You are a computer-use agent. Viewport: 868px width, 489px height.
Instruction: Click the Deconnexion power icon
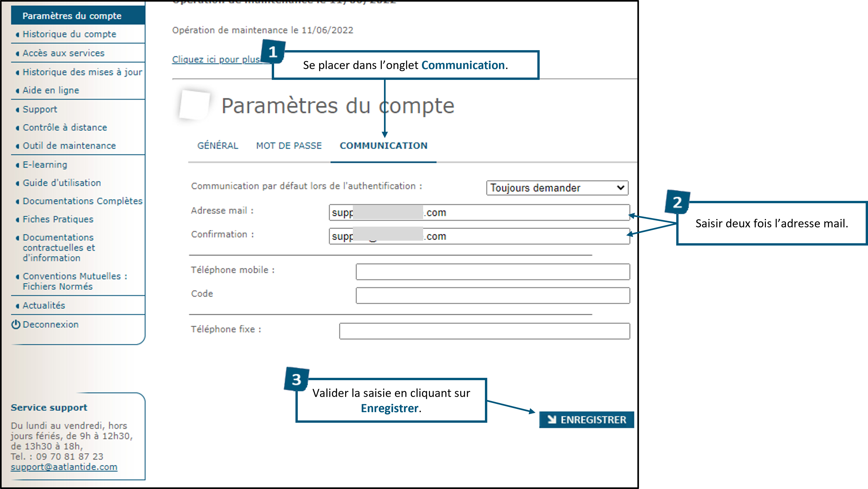coord(15,324)
